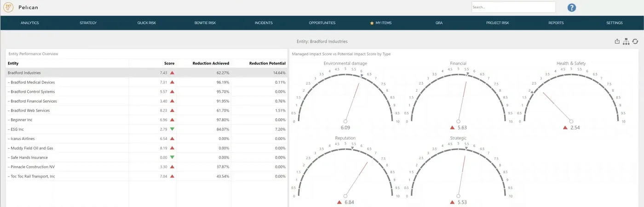Click the Health & Safety gauge title
Image resolution: width=644 pixels, height=207 pixels.
point(571,63)
